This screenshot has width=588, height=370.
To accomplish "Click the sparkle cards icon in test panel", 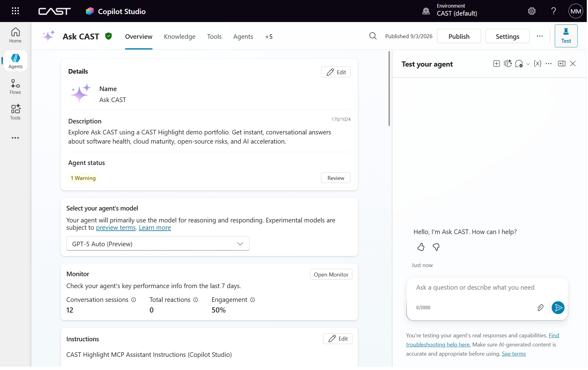I will click(508, 64).
